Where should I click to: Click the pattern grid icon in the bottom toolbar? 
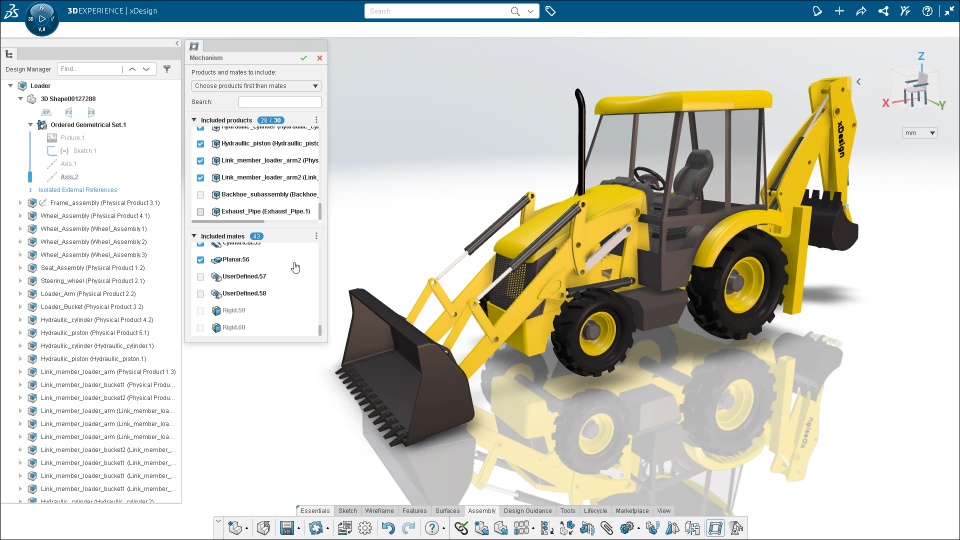(522, 528)
